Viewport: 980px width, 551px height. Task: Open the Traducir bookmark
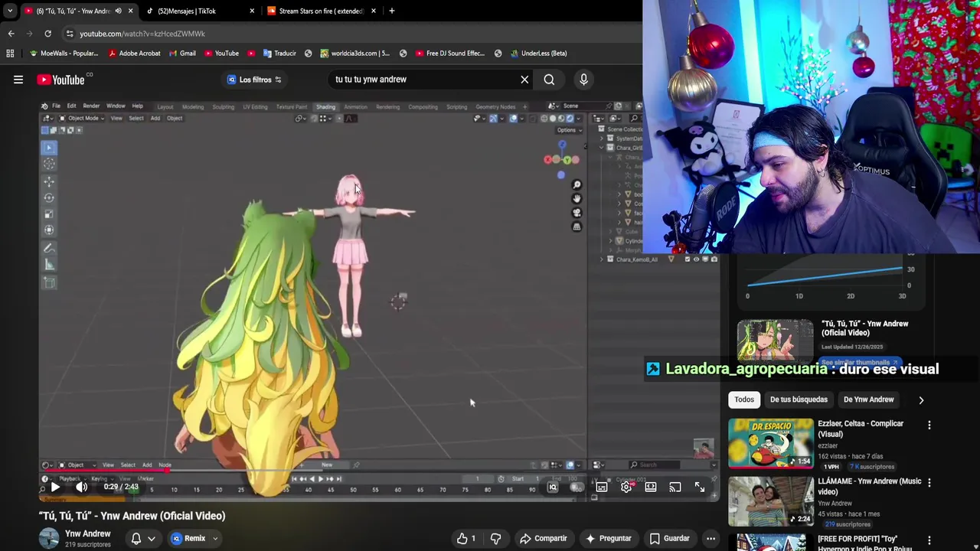click(279, 54)
